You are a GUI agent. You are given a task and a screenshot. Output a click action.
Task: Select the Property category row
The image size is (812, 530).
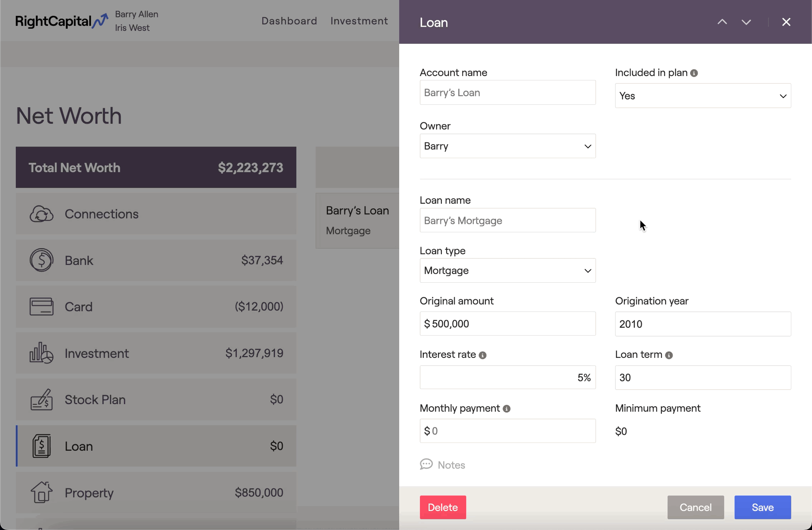pyautogui.click(x=156, y=492)
